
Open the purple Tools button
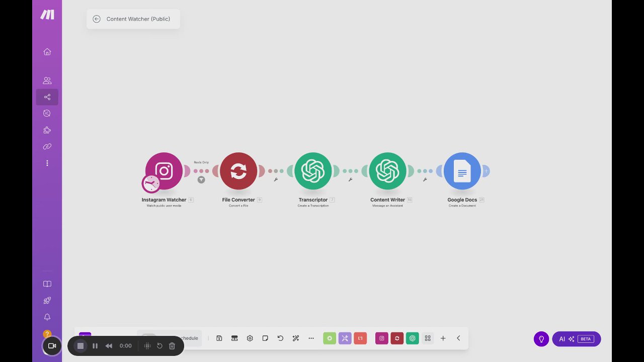(x=345, y=338)
